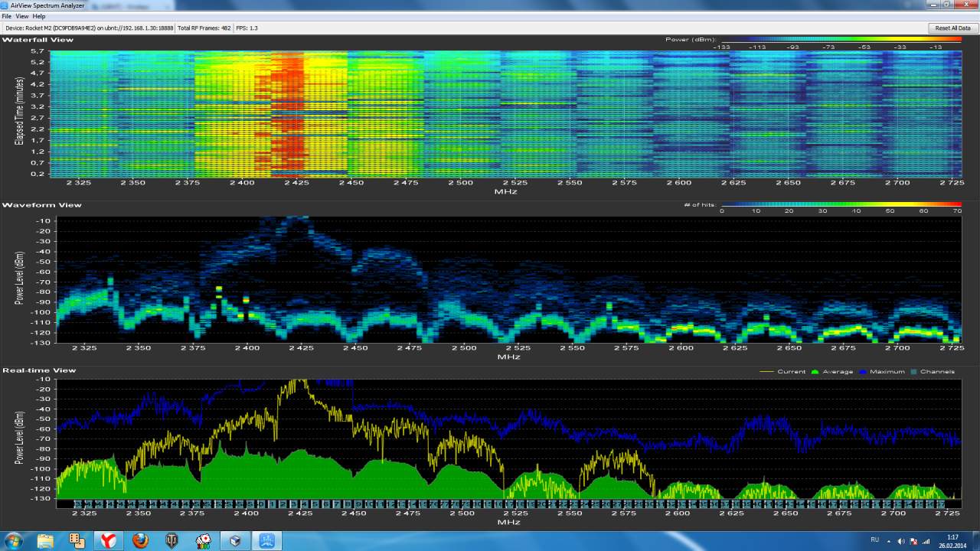Open the View menu
Image resolution: width=980 pixels, height=551 pixels.
(x=22, y=16)
